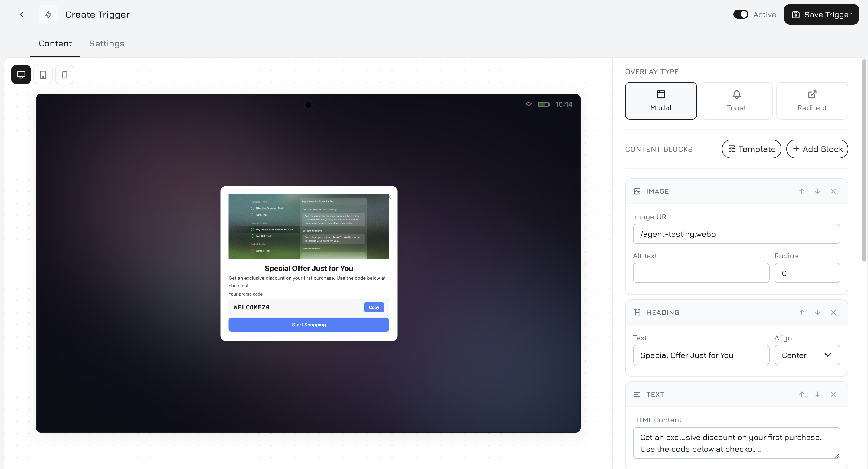Viewport: 868px width, 469px height.
Task: Switch to the Settings tab
Action: click(x=107, y=44)
